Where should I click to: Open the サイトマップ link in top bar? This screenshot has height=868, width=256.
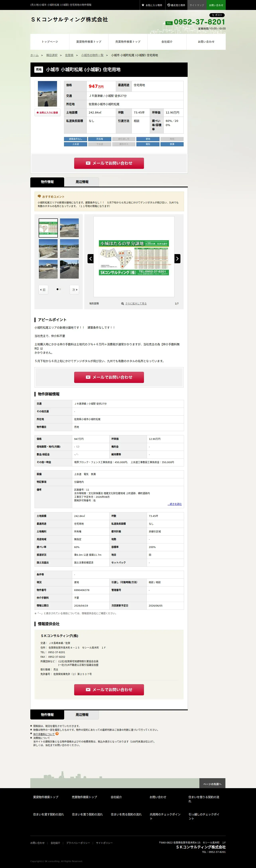pyautogui.click(x=197, y=5)
